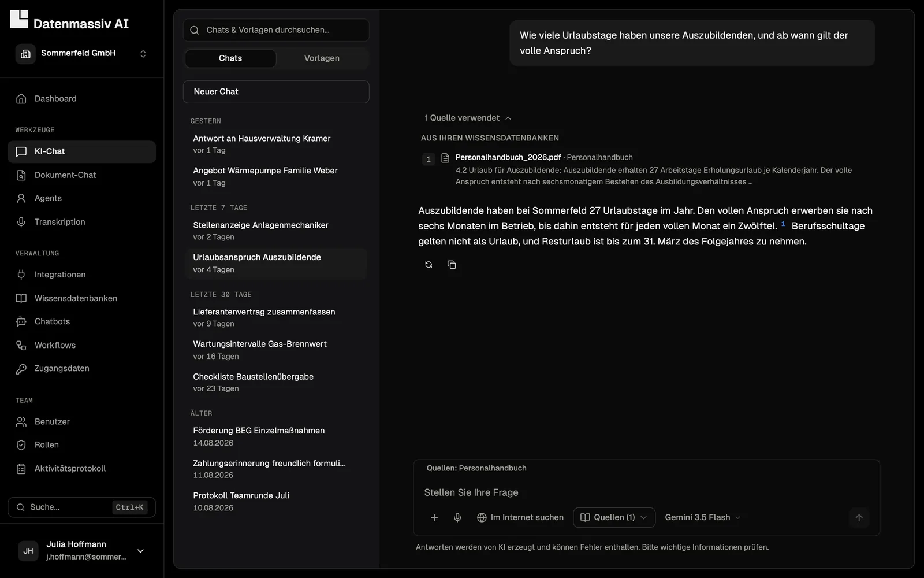Image resolution: width=924 pixels, height=578 pixels.
Task: Click the Workflows icon
Action: 21,345
